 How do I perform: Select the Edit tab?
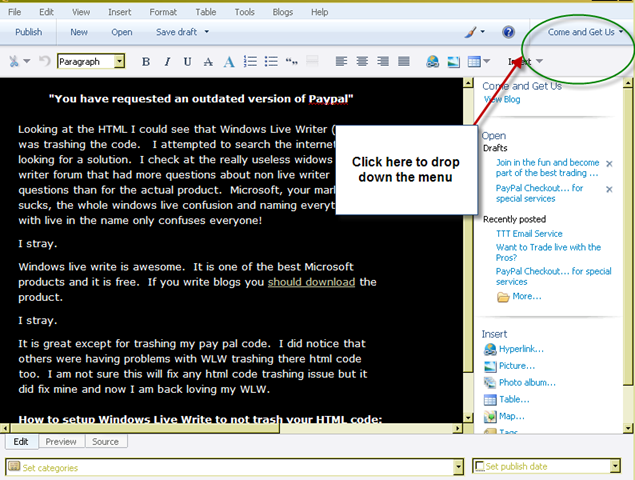21,442
